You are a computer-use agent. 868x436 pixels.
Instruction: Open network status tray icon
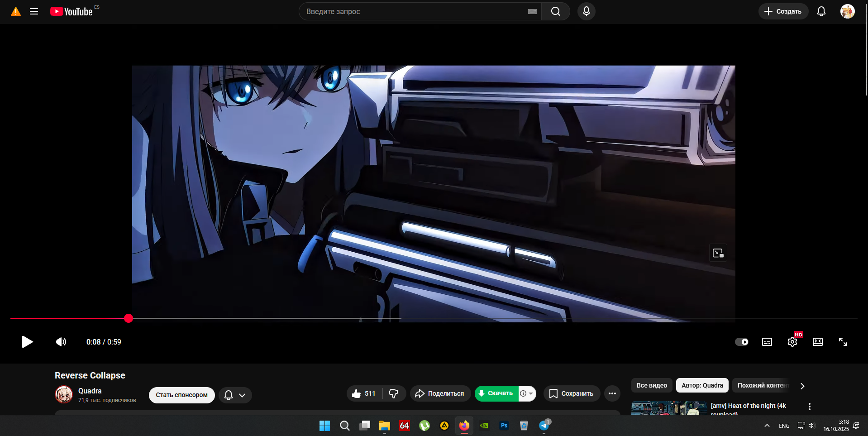[801, 426]
